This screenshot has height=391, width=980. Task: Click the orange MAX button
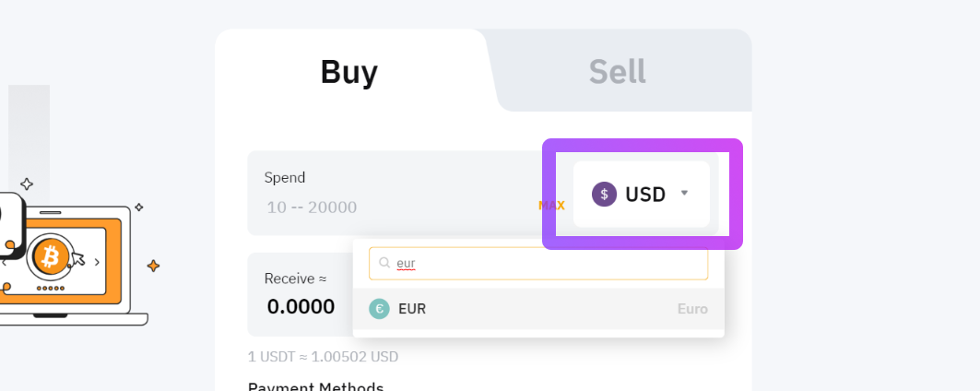click(551, 206)
